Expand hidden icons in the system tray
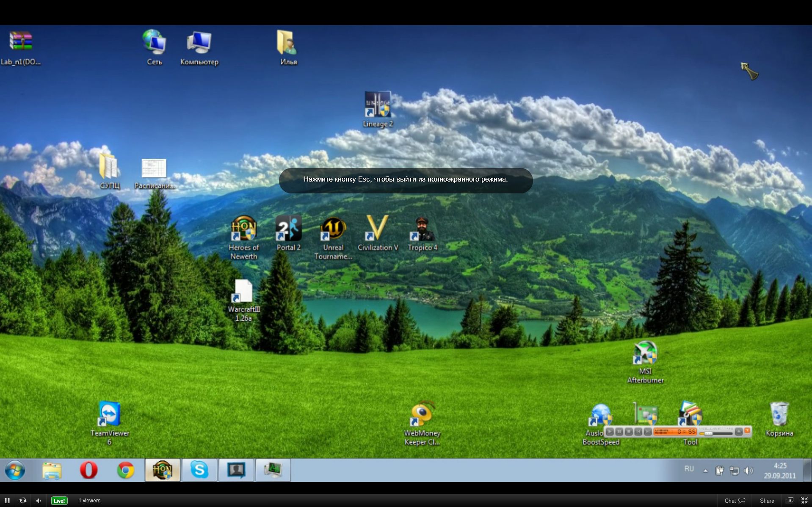This screenshot has height=507, width=812. 705,470
